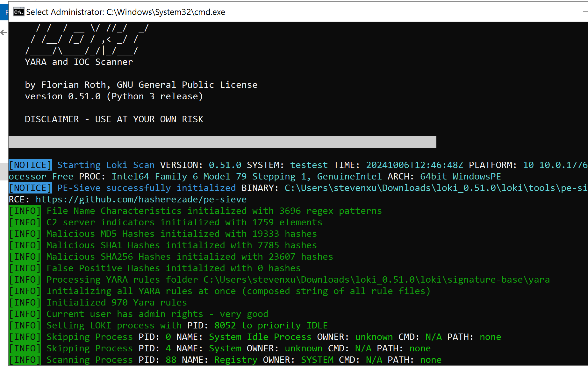Click the gray separator bar under disclaimer
The image size is (588, 366).
(x=222, y=142)
